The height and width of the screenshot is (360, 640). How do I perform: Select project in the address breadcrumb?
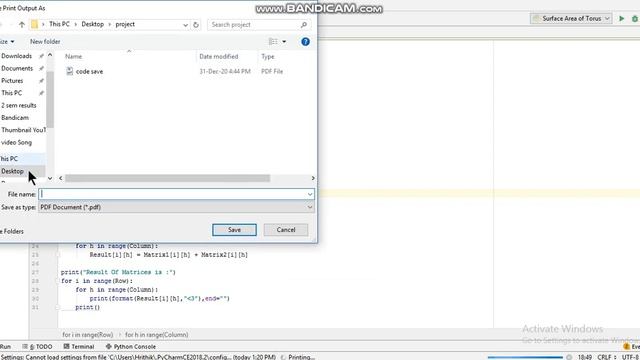coord(125,24)
